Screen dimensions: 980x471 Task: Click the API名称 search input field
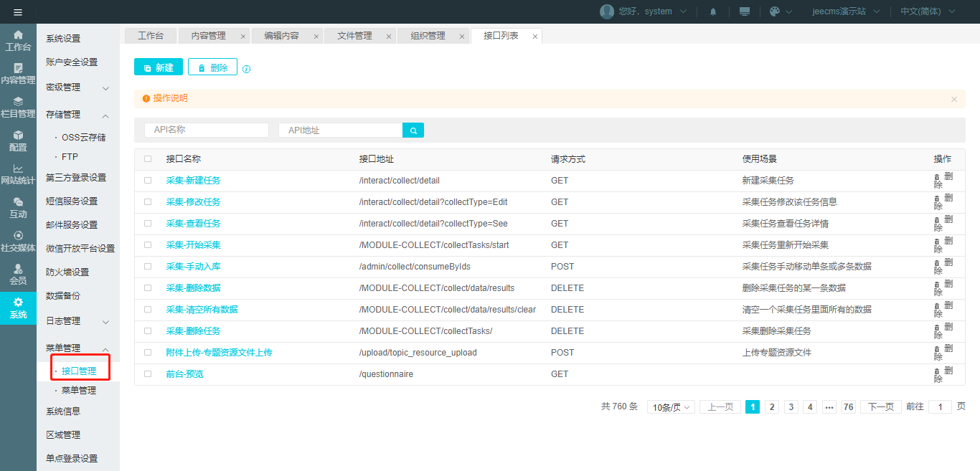pyautogui.click(x=207, y=130)
